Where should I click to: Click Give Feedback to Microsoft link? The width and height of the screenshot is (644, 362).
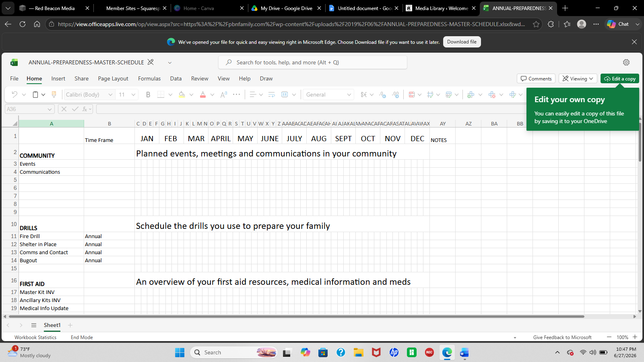point(562,337)
